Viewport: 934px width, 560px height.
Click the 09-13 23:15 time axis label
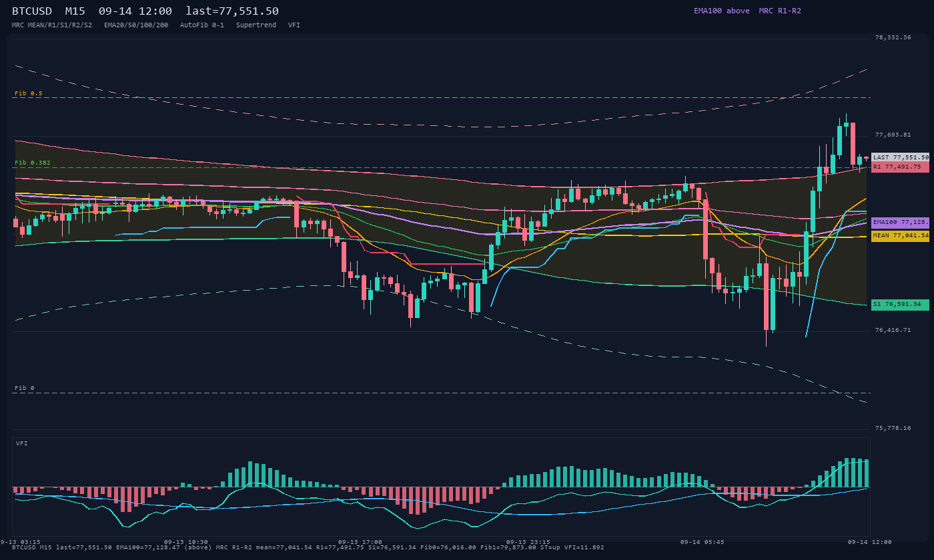click(x=528, y=542)
